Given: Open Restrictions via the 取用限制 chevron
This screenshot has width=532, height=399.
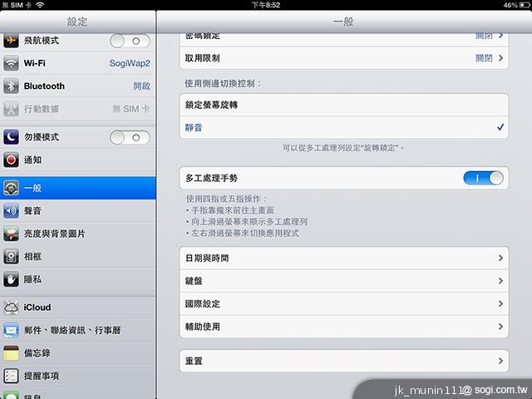Looking at the screenshot, I should [x=500, y=58].
